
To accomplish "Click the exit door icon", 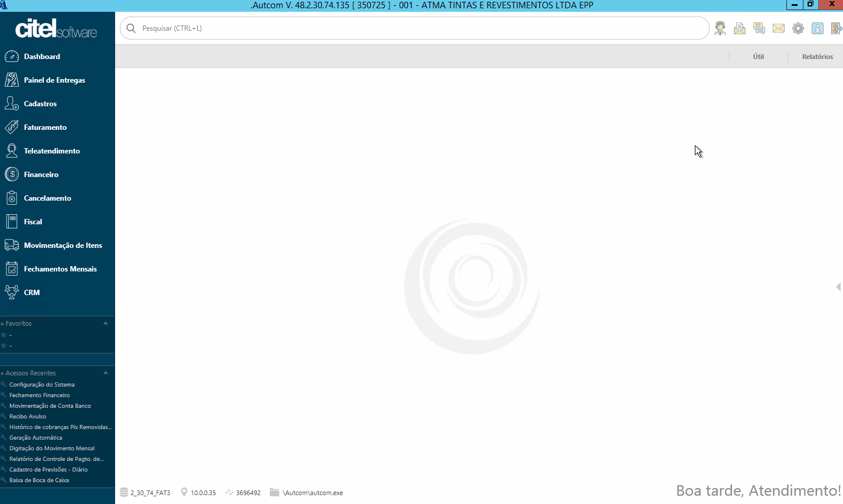I will click(x=837, y=28).
